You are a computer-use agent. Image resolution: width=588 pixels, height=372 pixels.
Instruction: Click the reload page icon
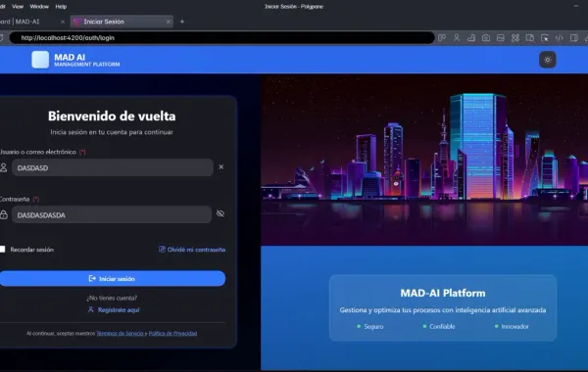[2, 38]
